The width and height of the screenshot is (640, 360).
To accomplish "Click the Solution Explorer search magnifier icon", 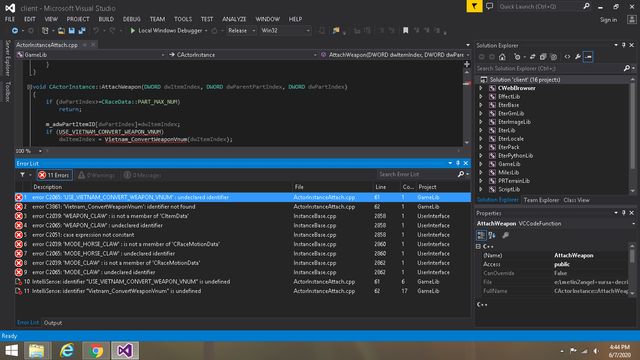I will point(627,69).
